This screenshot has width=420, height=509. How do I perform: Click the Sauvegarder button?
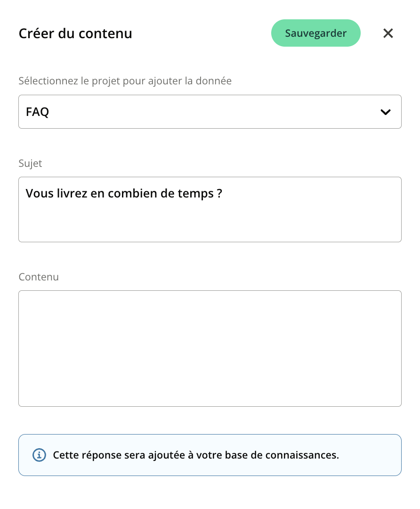point(315,33)
